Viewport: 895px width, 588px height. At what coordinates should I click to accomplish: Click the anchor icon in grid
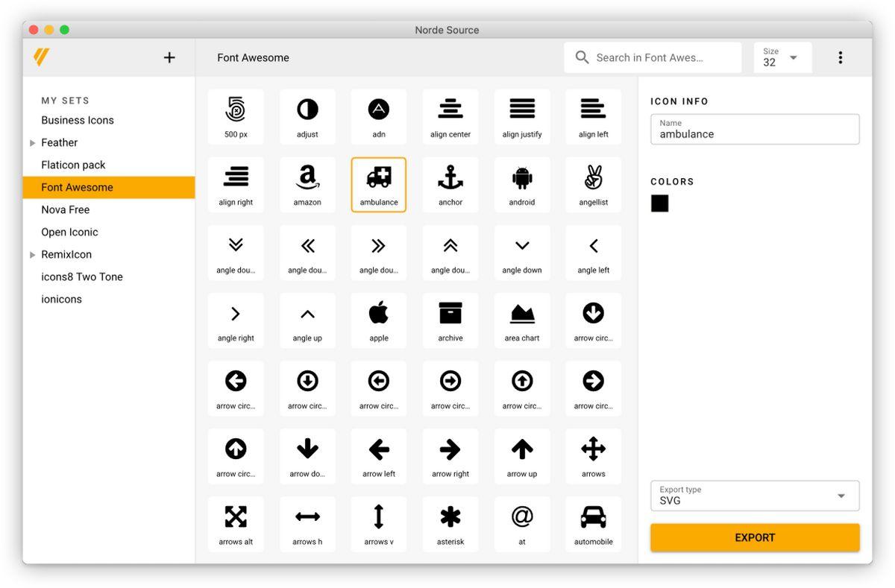point(450,184)
